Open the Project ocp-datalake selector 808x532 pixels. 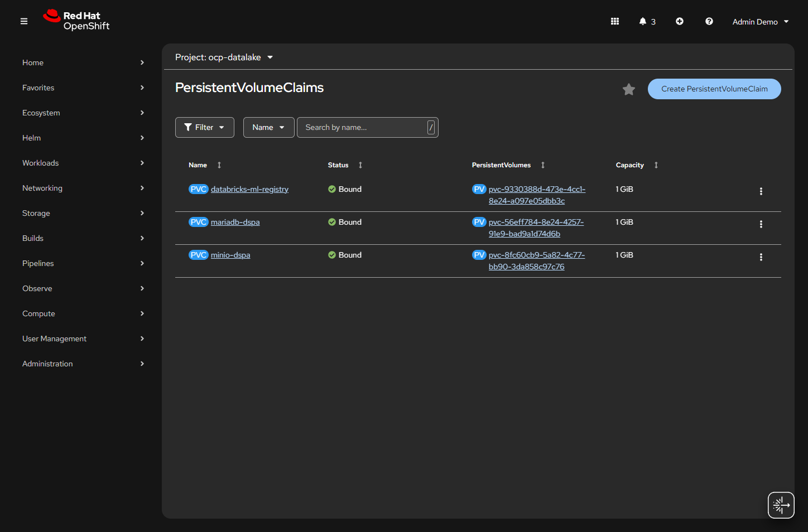pyautogui.click(x=224, y=57)
